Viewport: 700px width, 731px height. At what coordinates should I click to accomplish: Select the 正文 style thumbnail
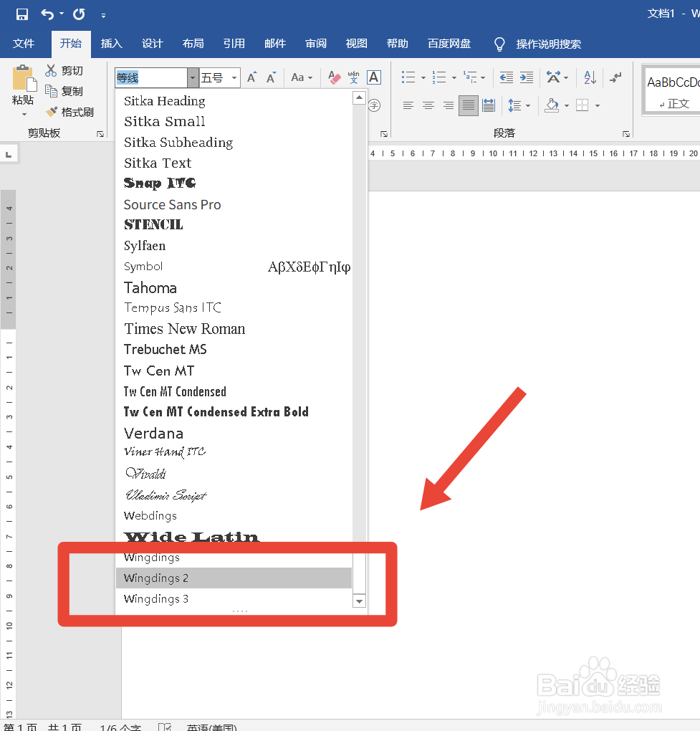coord(673,92)
